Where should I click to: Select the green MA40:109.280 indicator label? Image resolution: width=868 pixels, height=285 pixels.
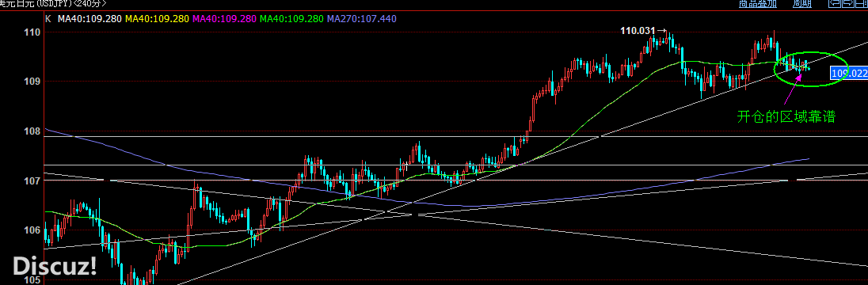pos(291,19)
